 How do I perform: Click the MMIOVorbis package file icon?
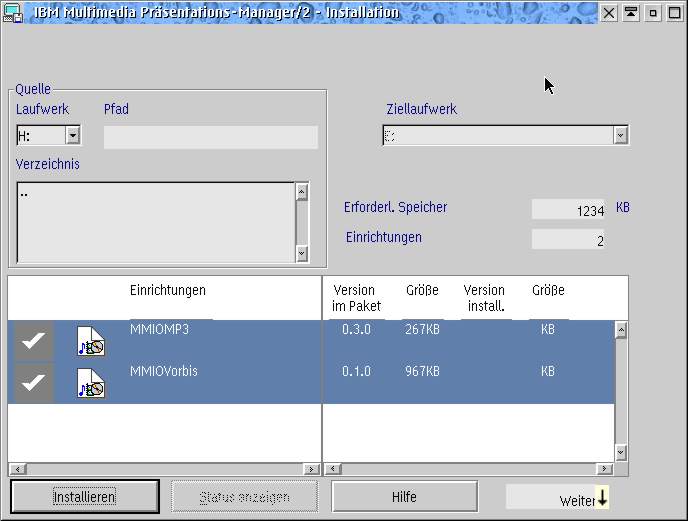(x=91, y=383)
